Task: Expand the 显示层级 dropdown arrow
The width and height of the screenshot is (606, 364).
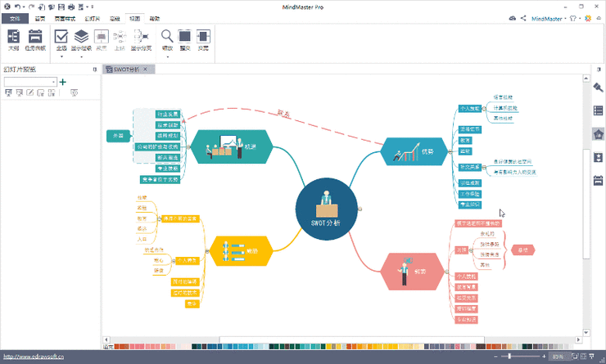Action: tap(81, 56)
